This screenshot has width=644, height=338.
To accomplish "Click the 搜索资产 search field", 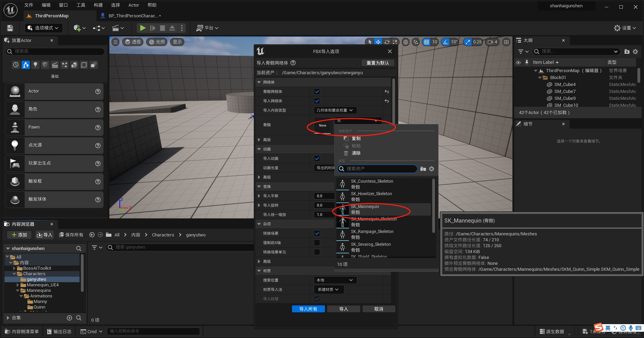I will 377,169.
